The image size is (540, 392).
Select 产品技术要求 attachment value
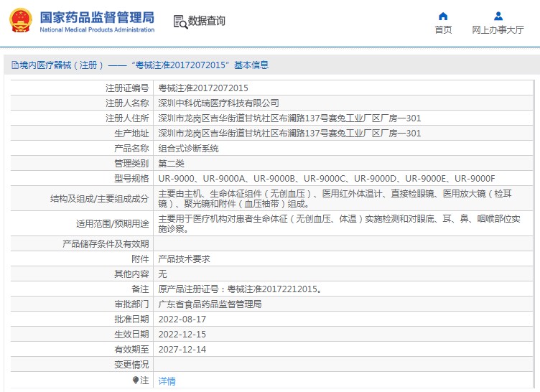point(184,258)
